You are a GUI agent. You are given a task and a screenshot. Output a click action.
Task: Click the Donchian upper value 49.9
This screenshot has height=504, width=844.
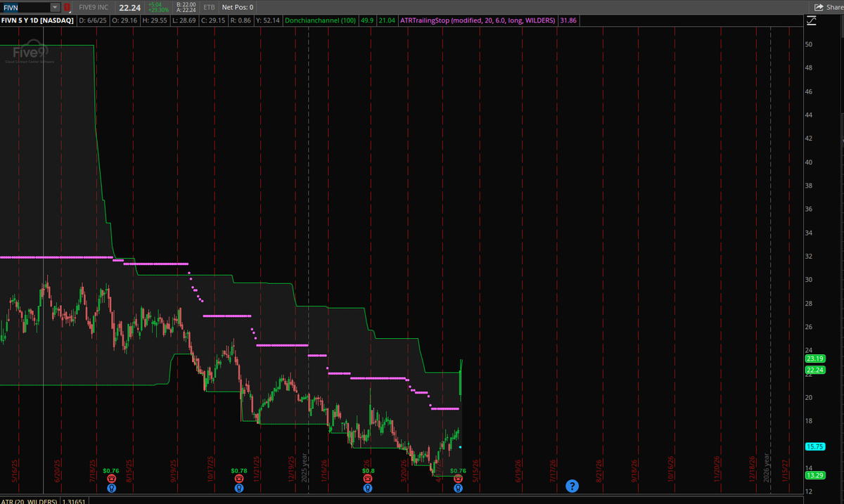[367, 20]
